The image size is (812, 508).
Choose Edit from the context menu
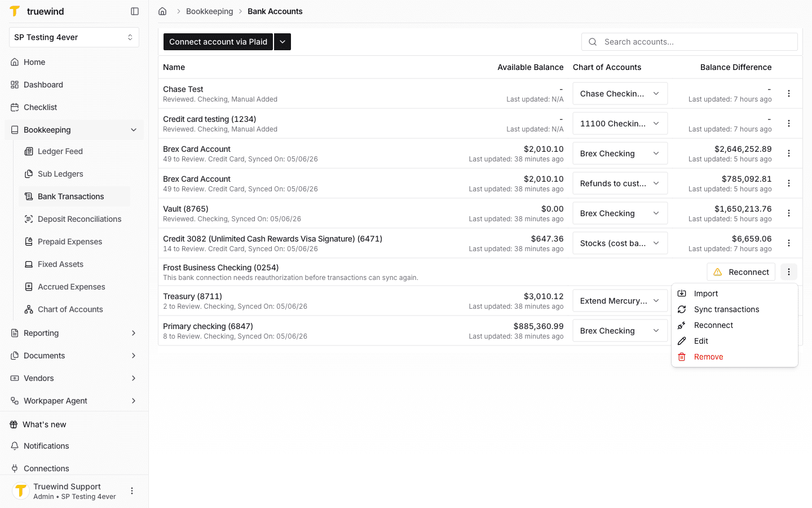pyautogui.click(x=734, y=341)
